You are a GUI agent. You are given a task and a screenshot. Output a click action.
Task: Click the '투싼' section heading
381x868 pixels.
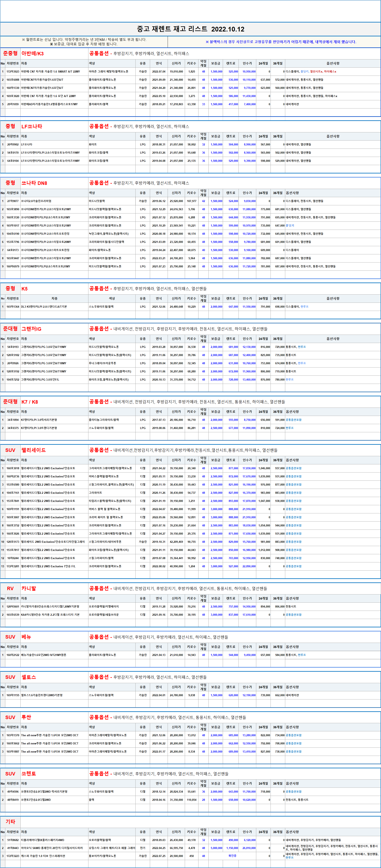pos(26,717)
